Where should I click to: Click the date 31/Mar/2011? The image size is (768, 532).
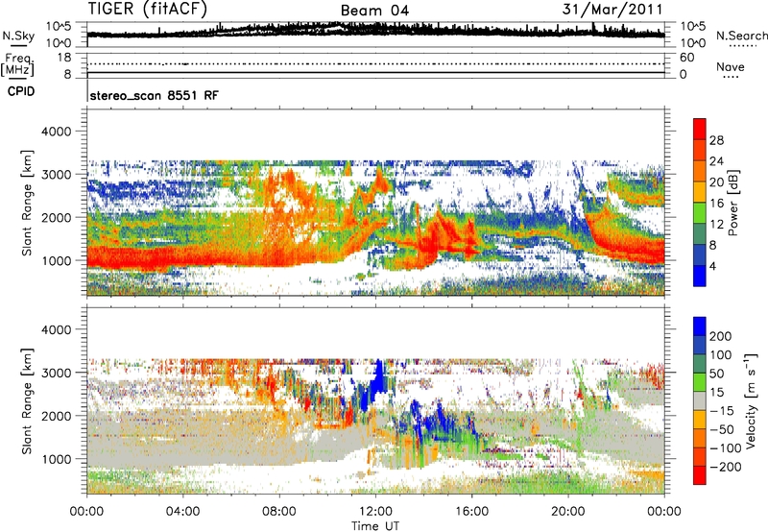click(x=612, y=9)
